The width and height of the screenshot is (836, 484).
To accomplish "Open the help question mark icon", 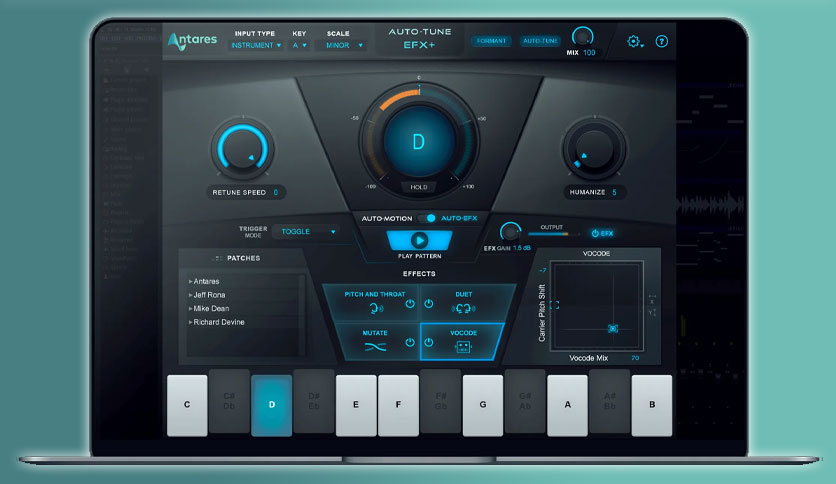I will (x=662, y=41).
